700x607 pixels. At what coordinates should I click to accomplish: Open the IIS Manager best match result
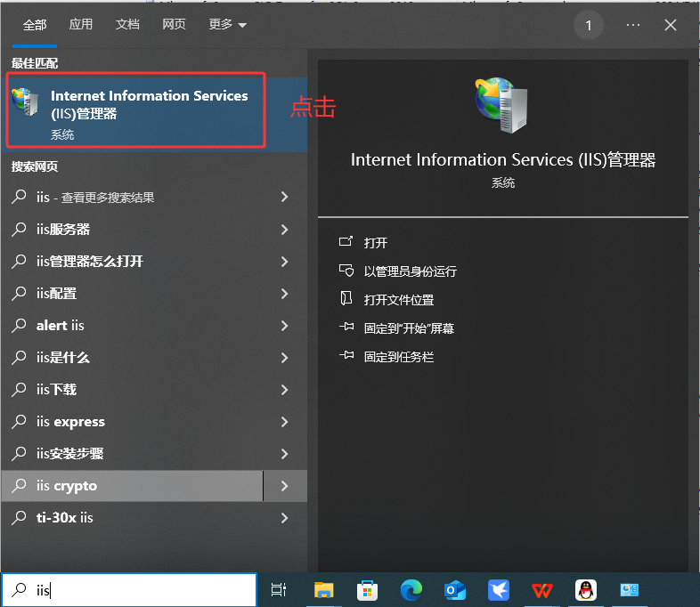click(154, 115)
